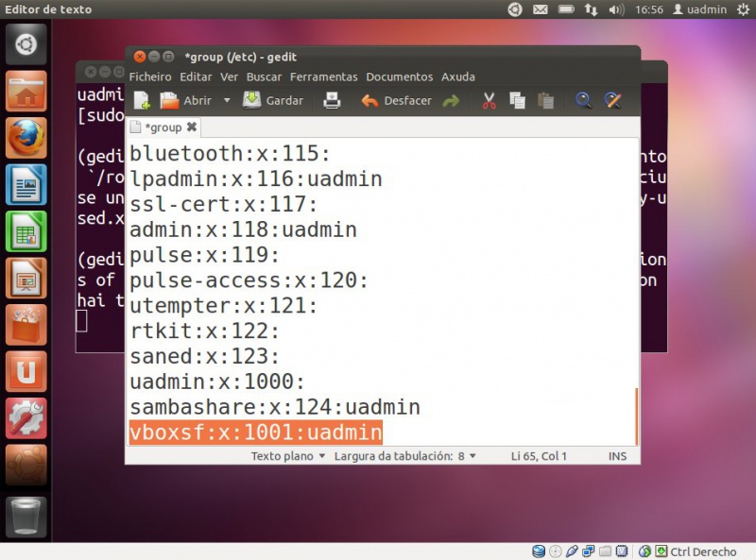756x560 pixels.
Task: Click the Desfacer undo label
Action: (407, 101)
